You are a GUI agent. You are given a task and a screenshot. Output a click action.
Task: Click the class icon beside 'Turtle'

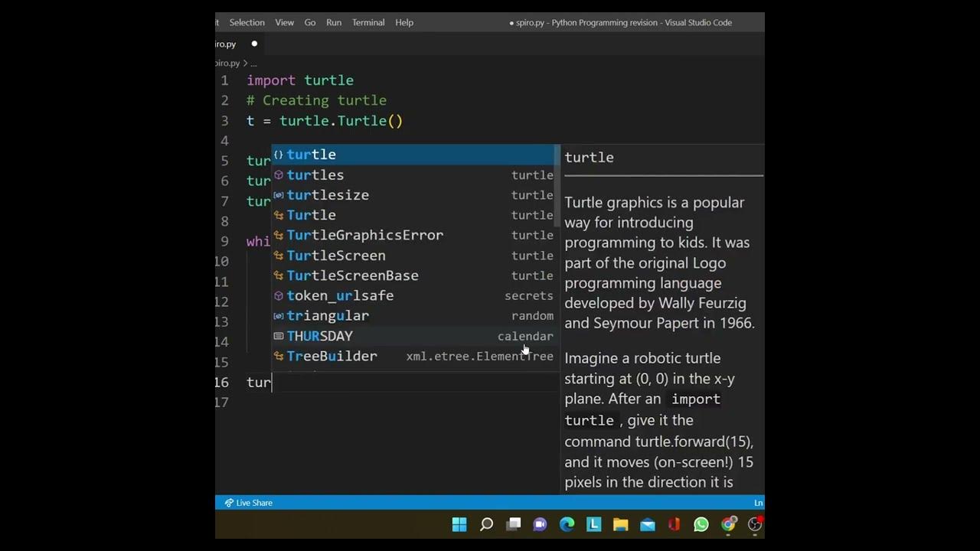(279, 215)
